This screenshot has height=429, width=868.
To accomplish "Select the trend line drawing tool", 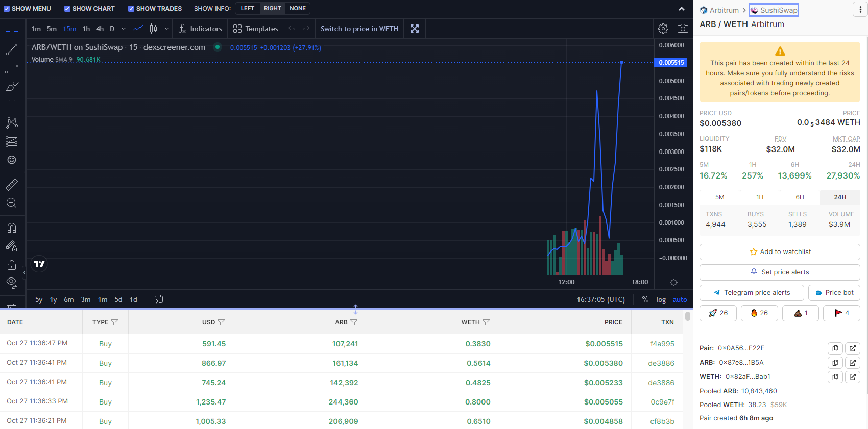I will (12, 49).
